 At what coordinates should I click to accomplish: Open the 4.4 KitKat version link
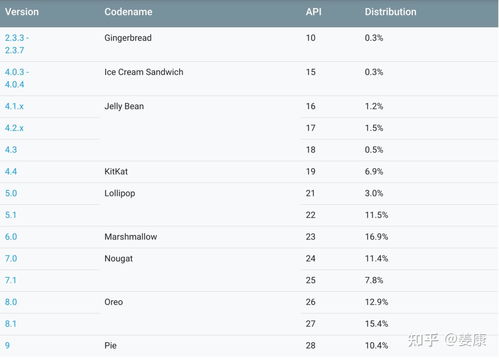(x=11, y=172)
